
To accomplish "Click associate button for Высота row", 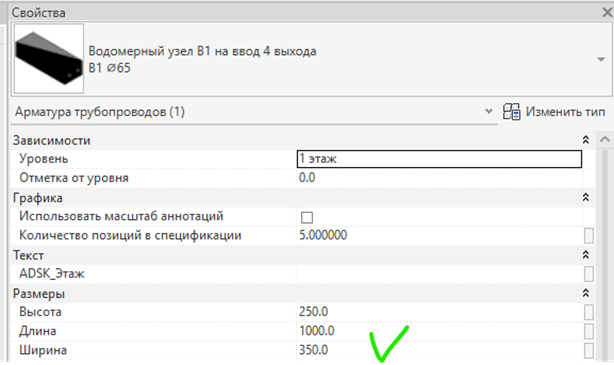I will [589, 312].
